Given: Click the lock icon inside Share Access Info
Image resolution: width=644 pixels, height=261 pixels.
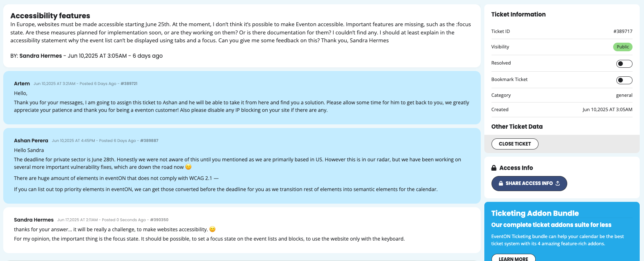Looking at the screenshot, I should pyautogui.click(x=501, y=183).
